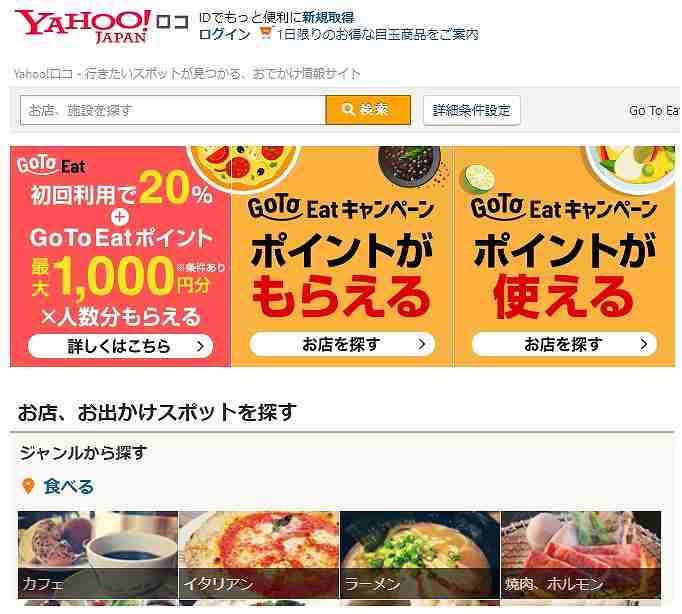Viewport: 682px width, 614px height.
Task: Click the Yahoo! Japan logo
Action: tap(83, 26)
